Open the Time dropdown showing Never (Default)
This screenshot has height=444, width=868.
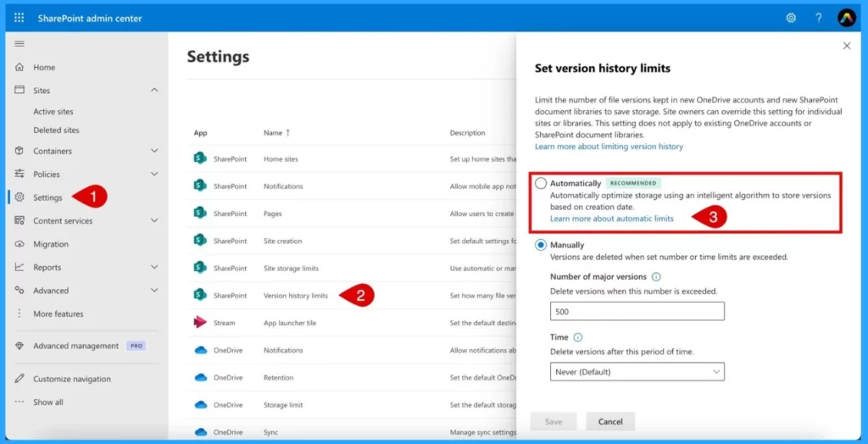pyautogui.click(x=637, y=371)
